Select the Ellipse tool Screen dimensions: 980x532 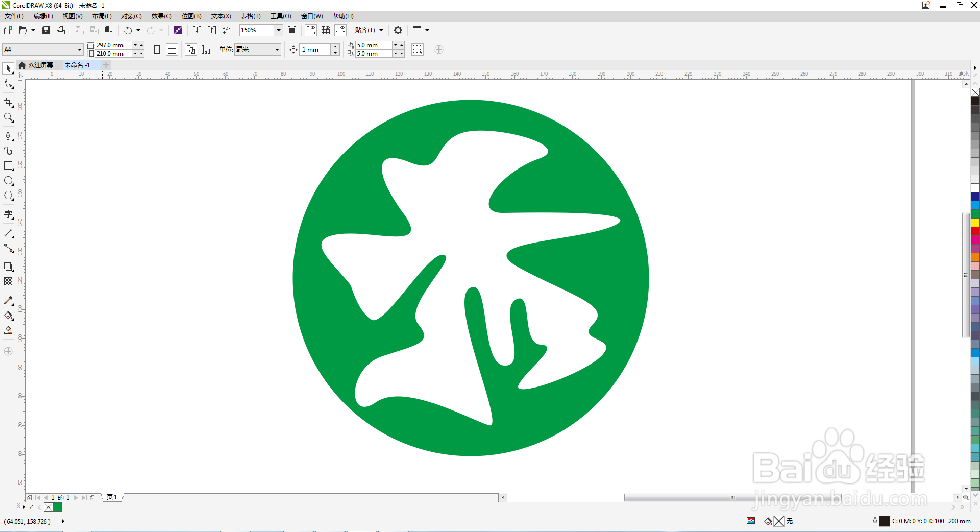(x=8, y=181)
